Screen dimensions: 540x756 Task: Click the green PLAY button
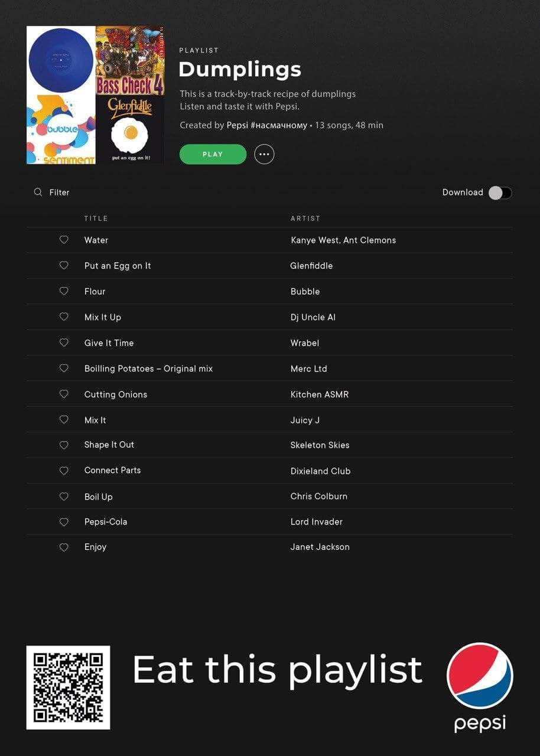point(213,154)
